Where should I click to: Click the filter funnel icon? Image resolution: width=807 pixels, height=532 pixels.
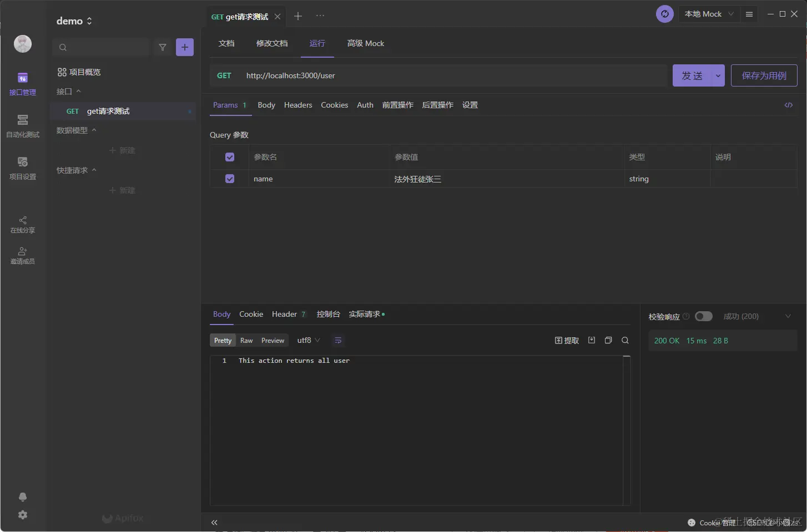pyautogui.click(x=163, y=47)
